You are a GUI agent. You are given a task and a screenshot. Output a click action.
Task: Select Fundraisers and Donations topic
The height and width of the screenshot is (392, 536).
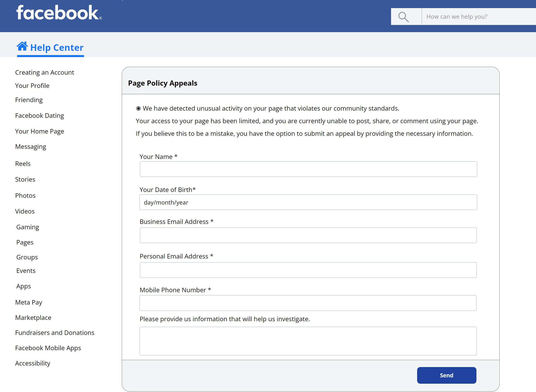[x=55, y=333]
